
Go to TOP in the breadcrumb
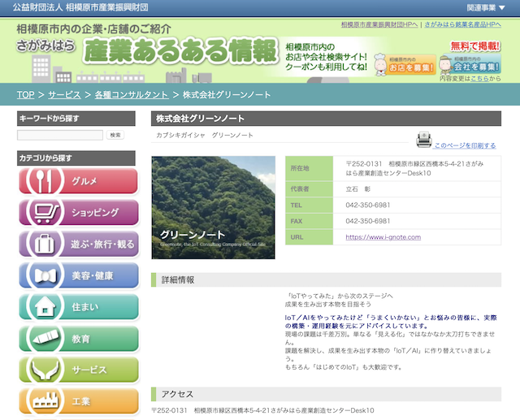25,95
